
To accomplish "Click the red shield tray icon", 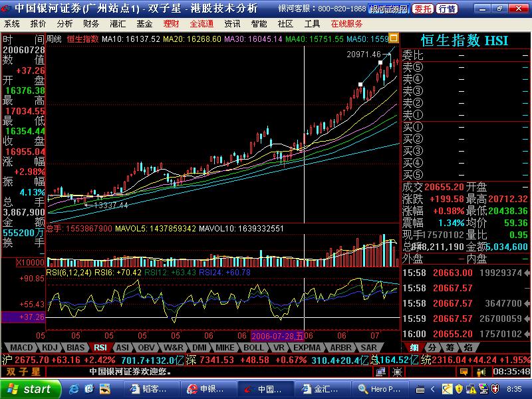I will click(x=495, y=389).
